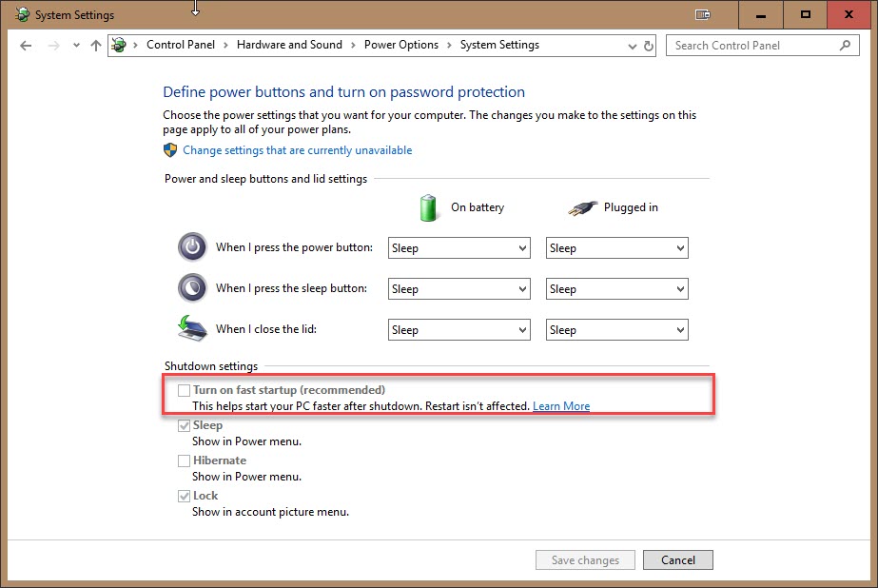The width and height of the screenshot is (878, 588).
Task: Open Change settings that are currently unavailable
Action: [x=297, y=150]
